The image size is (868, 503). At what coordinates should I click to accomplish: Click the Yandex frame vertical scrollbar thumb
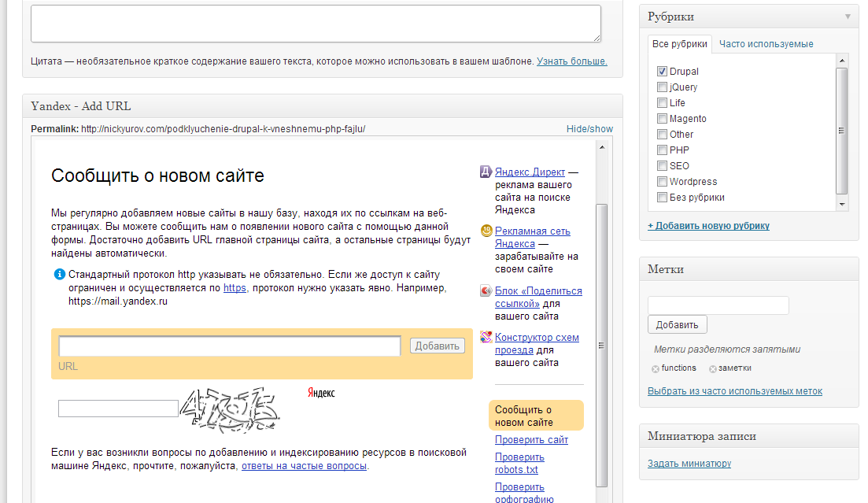point(602,346)
